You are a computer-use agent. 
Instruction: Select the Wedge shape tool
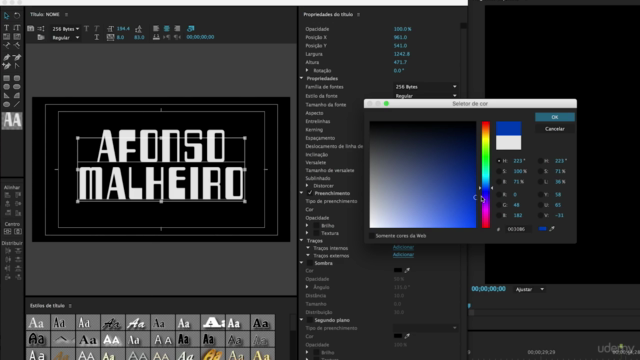[x=7, y=96]
